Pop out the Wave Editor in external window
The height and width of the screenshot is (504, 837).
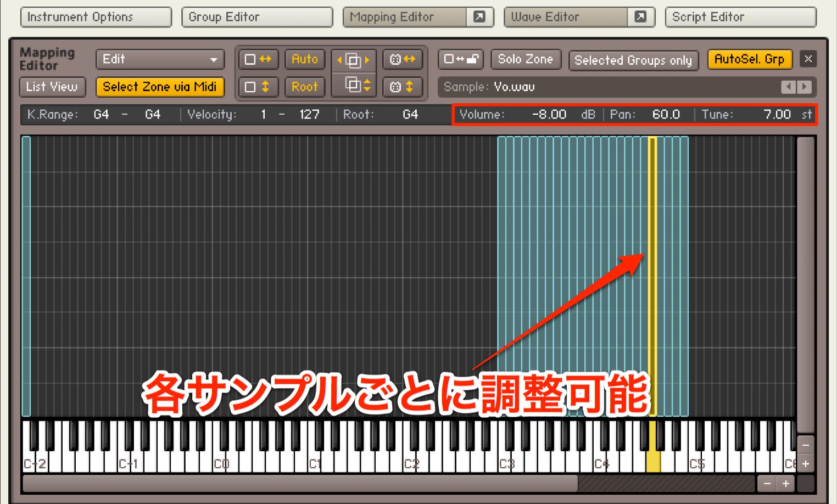pos(640,17)
